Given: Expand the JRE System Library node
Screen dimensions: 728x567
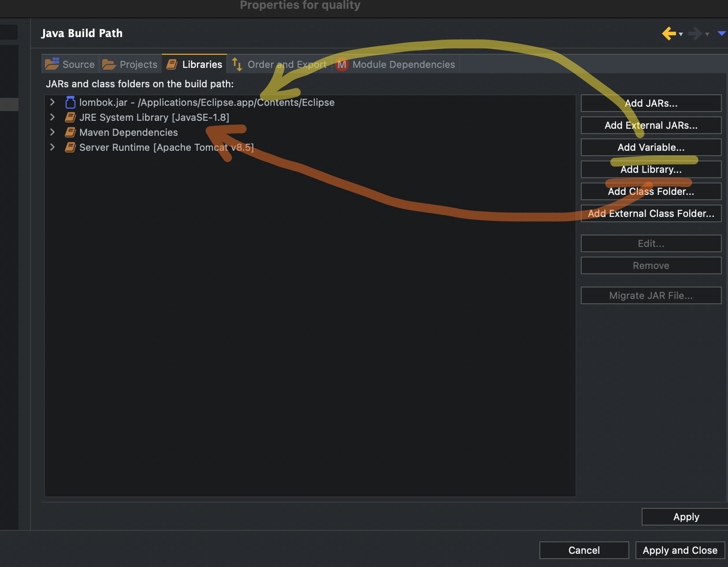Looking at the screenshot, I should click(x=52, y=117).
